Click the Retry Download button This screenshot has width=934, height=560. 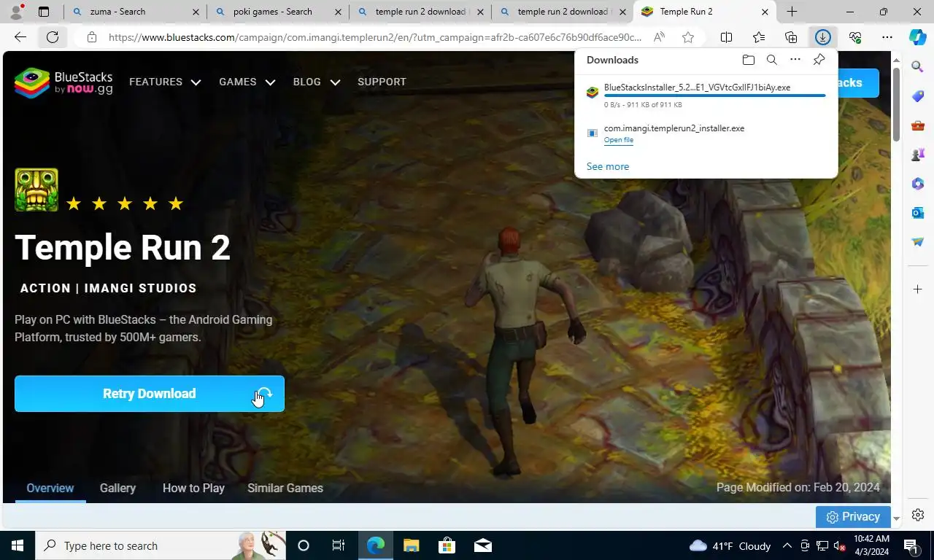[x=150, y=394]
